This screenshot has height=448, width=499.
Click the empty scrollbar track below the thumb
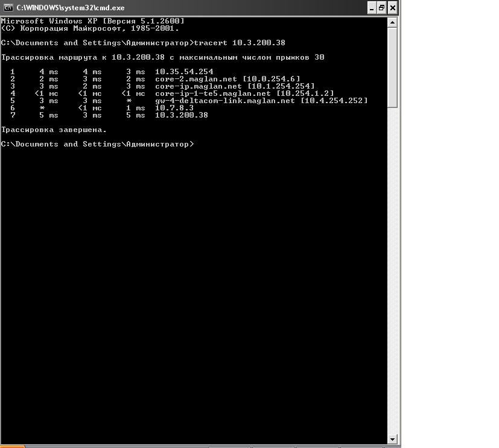coord(392,271)
